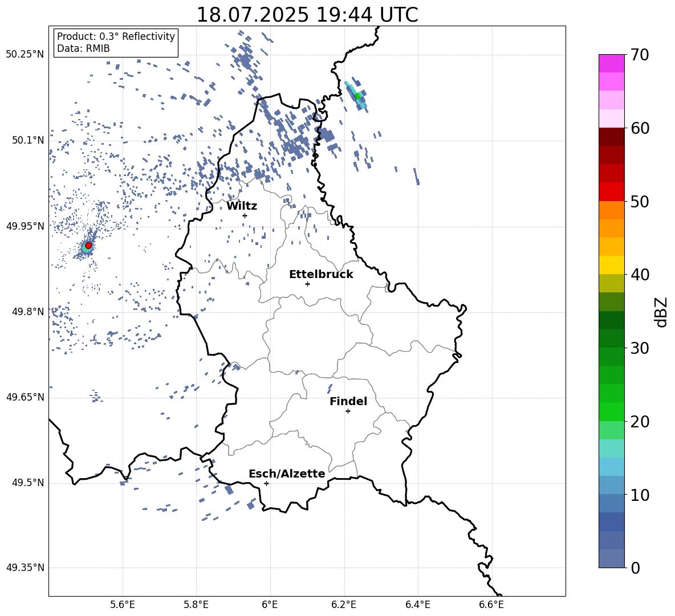Click the cross marker below Ettelbruck
This screenshot has width=675, height=616.
coord(307,284)
